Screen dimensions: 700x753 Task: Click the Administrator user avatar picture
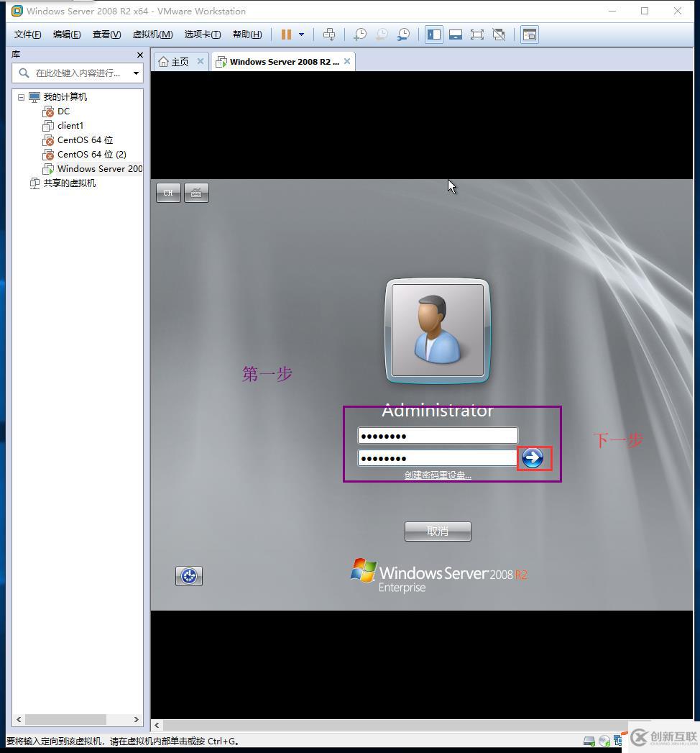pos(438,330)
